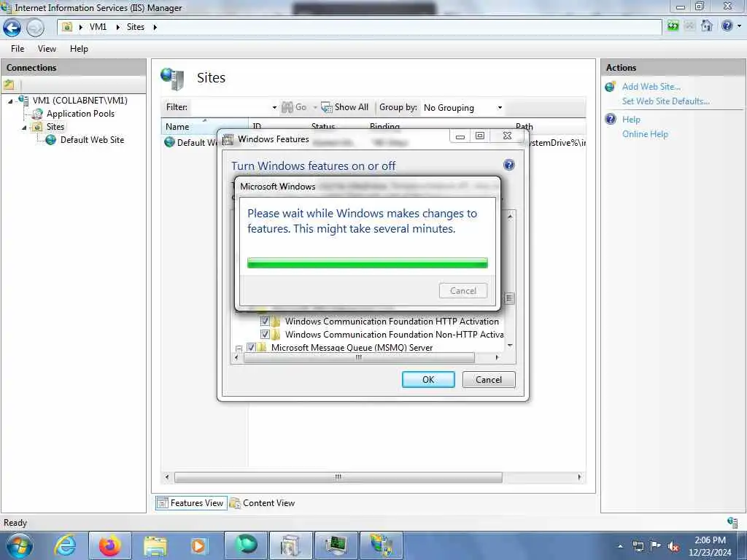
Task: Click the Forward navigation arrow in IIS Manager
Action: (35, 28)
